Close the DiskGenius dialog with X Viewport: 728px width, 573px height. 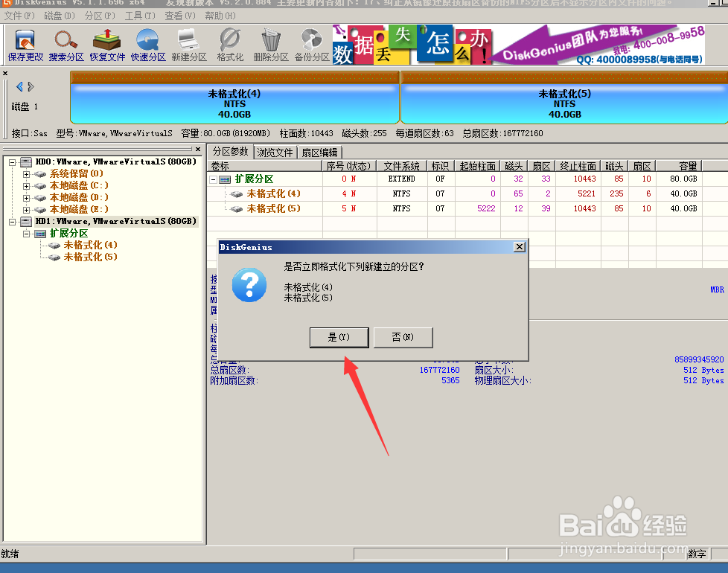point(520,247)
